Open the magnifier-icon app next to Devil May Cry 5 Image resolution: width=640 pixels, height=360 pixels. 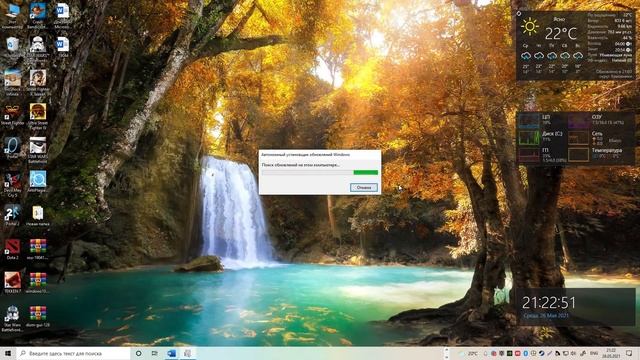tap(38, 182)
